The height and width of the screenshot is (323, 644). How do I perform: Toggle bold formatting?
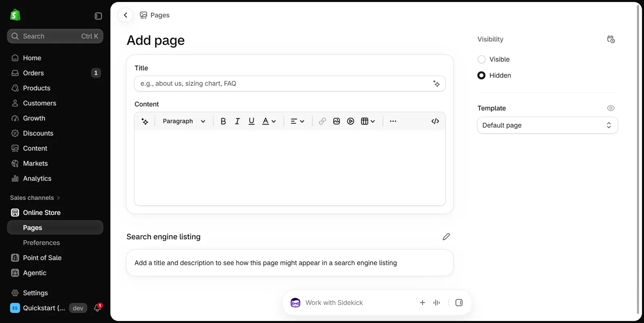pyautogui.click(x=223, y=121)
